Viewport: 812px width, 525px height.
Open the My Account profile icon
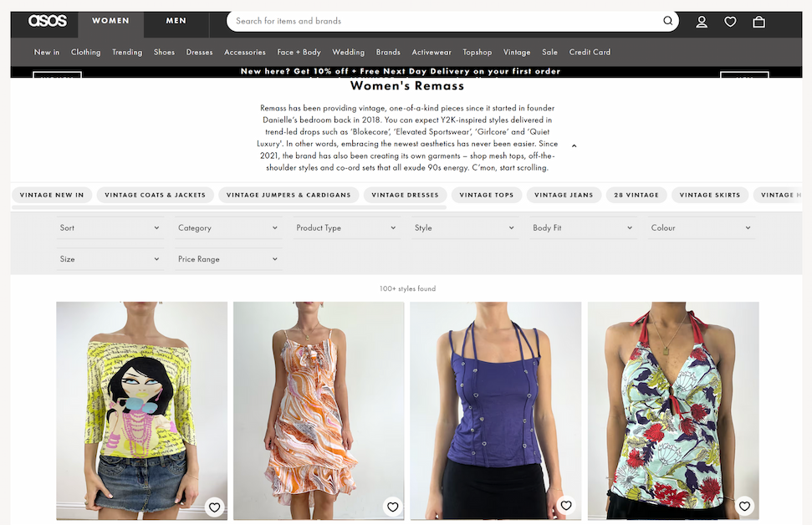click(x=701, y=22)
